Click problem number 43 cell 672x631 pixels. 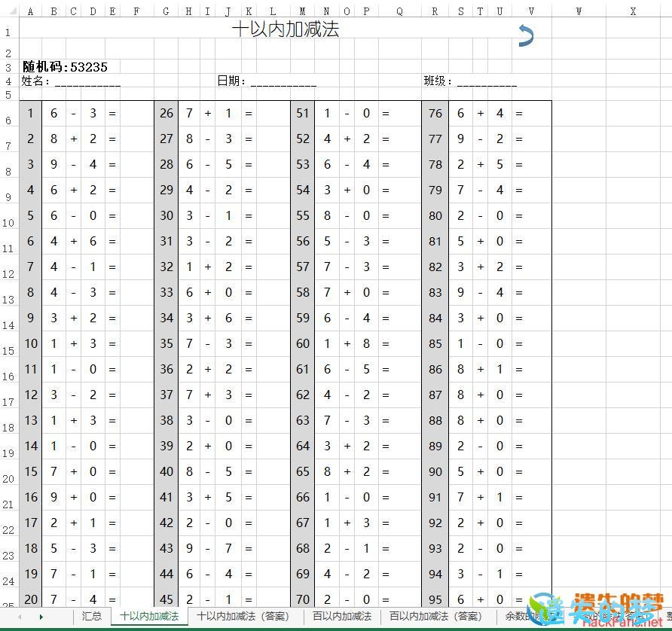(166, 548)
